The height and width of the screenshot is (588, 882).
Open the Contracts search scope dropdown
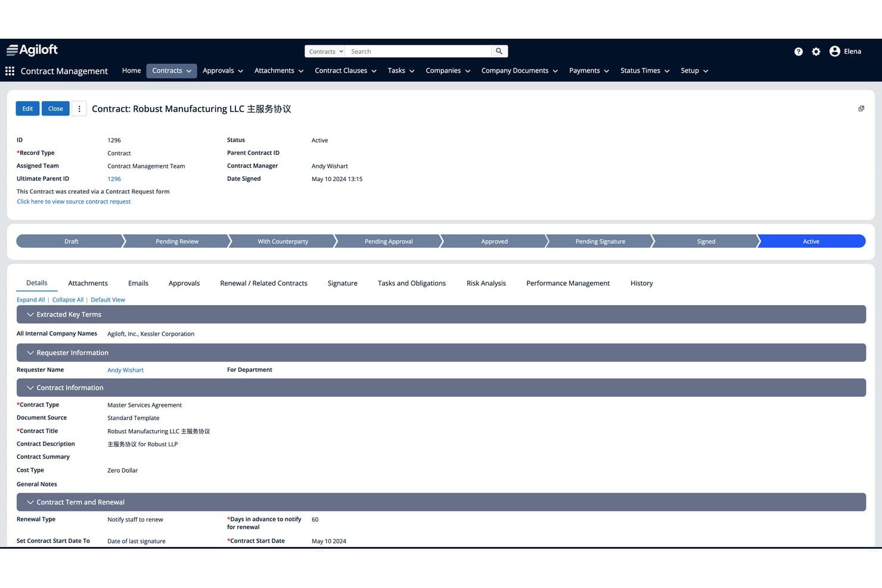tap(325, 51)
